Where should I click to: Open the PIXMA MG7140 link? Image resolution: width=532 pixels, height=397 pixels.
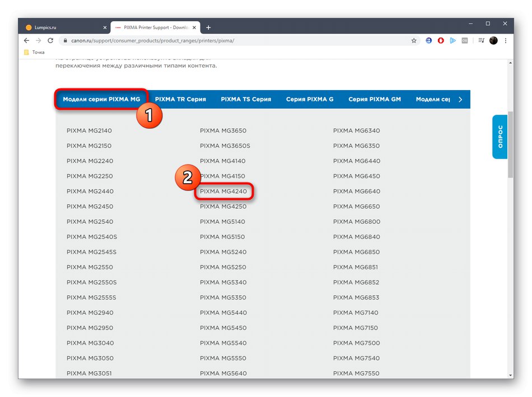coord(356,313)
